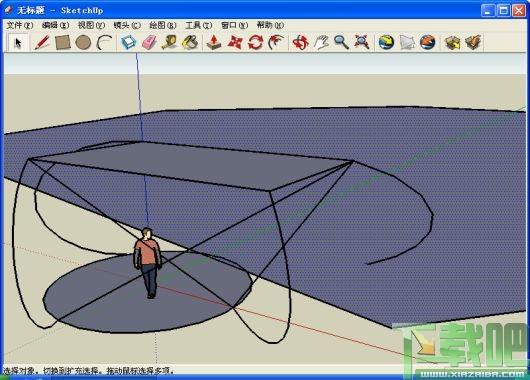Select the pink Eraser tool
The image size is (530, 380).
pos(149,43)
